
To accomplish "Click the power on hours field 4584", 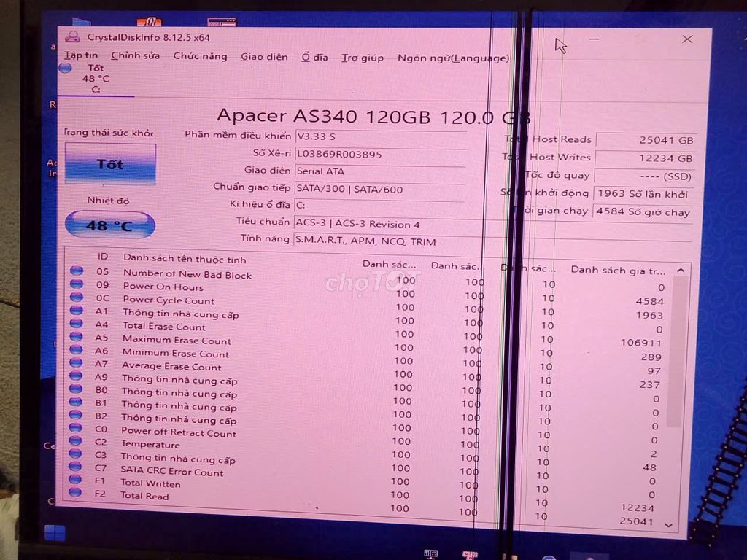I will tap(643, 211).
